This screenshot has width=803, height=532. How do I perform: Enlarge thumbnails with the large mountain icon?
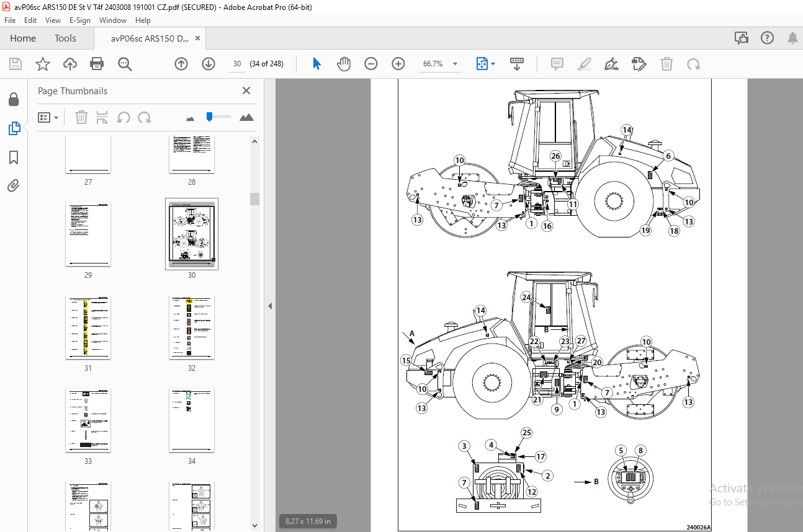click(x=246, y=117)
